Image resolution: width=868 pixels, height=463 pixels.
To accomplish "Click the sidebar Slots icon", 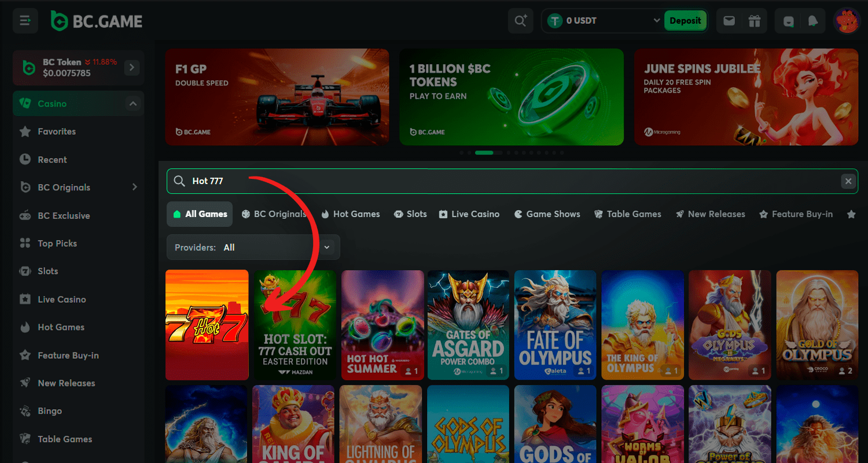I will coord(25,271).
